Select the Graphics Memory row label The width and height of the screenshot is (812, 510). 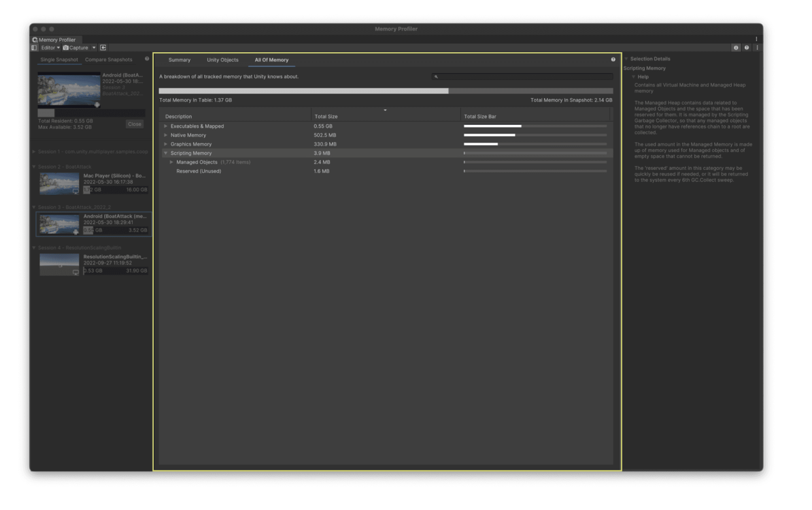tap(191, 144)
